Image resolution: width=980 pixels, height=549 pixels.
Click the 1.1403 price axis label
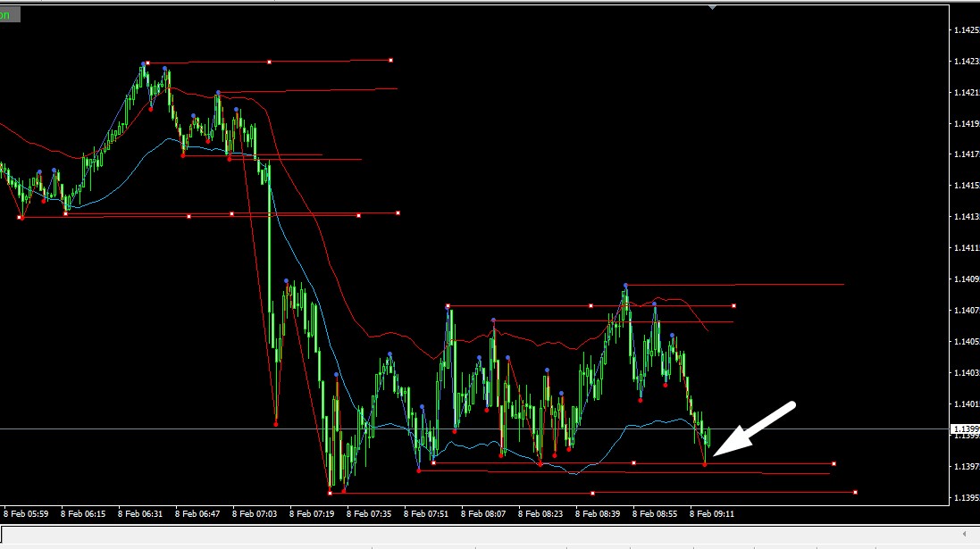tap(967, 373)
